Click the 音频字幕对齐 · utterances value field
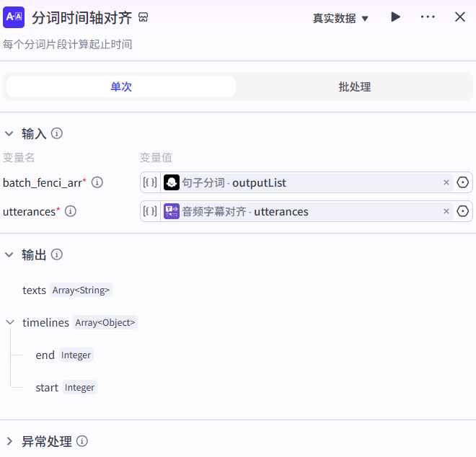 point(307,211)
